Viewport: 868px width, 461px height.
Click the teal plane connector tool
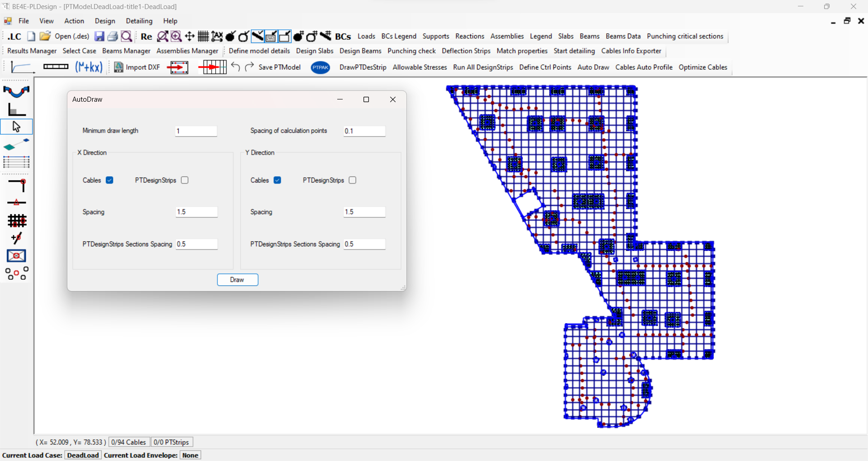tap(17, 145)
